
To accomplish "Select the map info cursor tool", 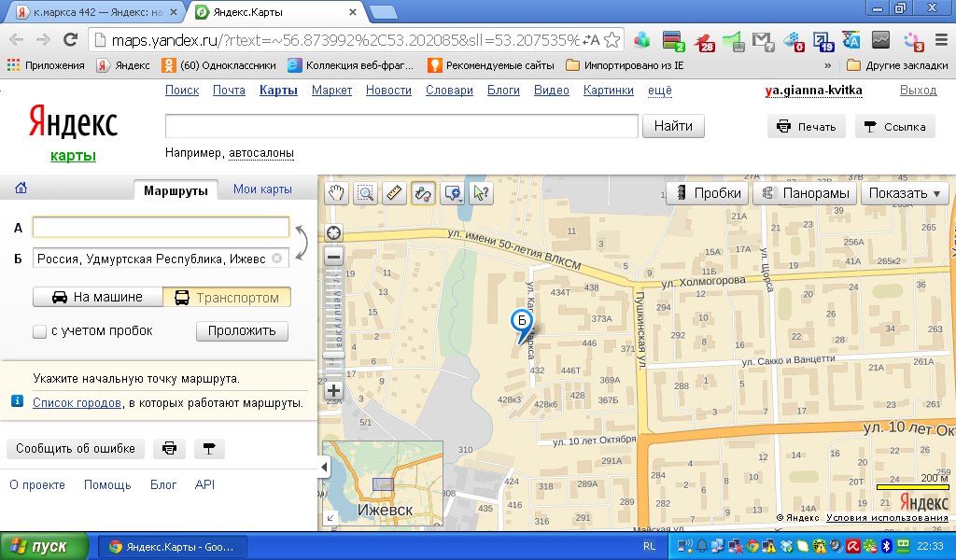I will [482, 193].
